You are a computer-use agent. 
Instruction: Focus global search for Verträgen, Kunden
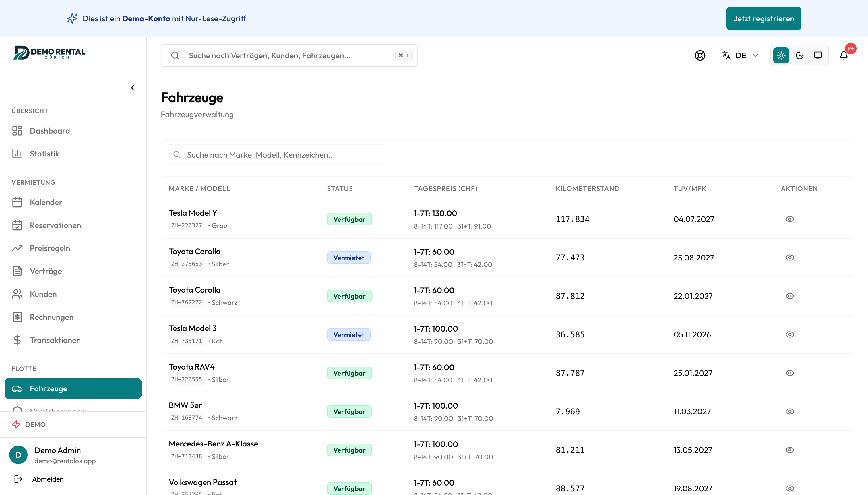point(289,55)
